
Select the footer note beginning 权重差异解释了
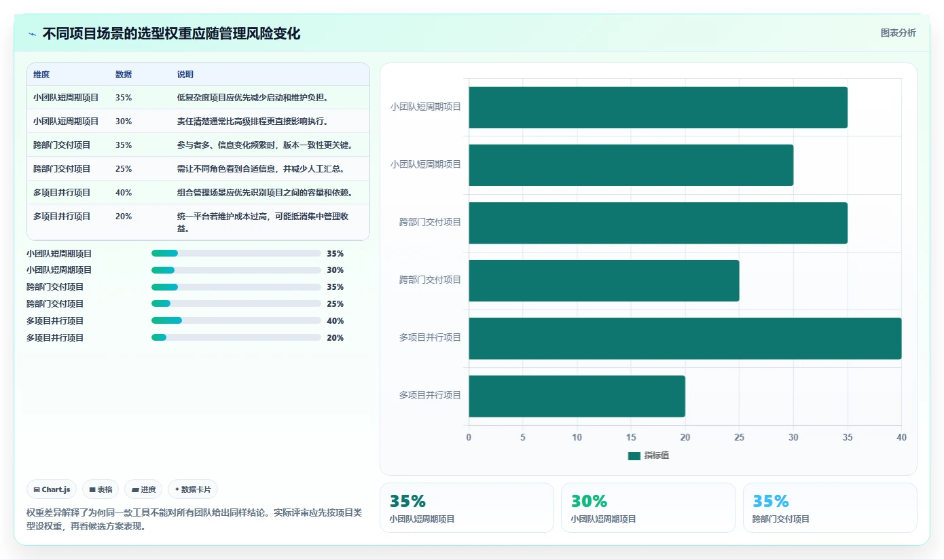(x=194, y=519)
